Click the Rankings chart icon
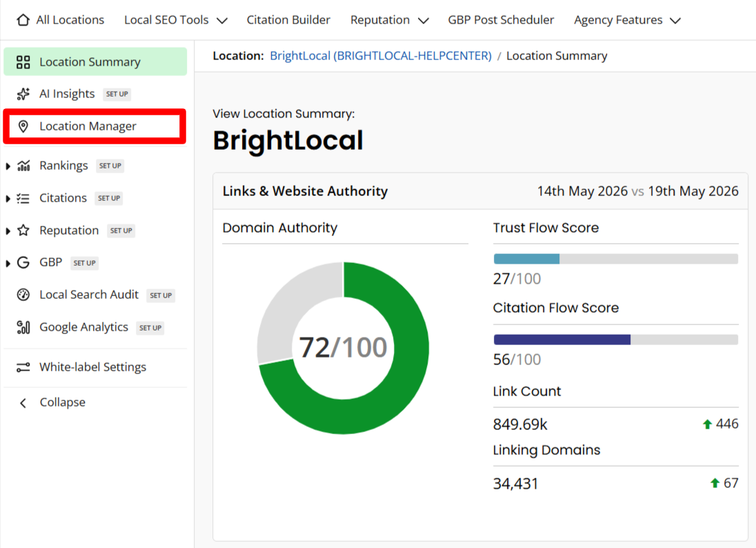This screenshot has height=548, width=756. tap(23, 166)
